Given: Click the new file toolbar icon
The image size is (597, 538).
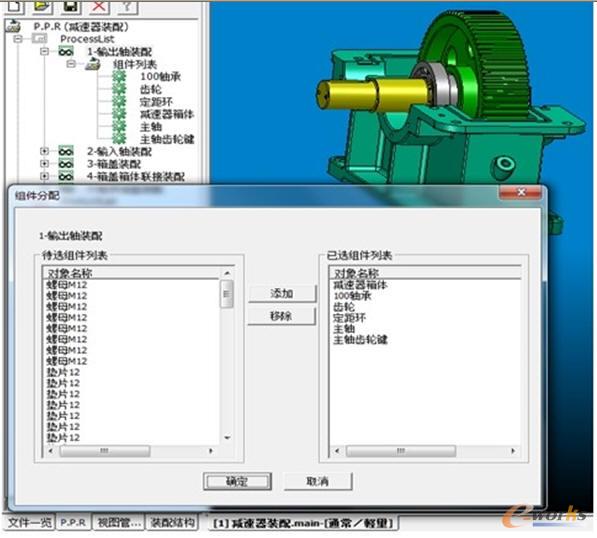Looking at the screenshot, I should click(x=14, y=6).
